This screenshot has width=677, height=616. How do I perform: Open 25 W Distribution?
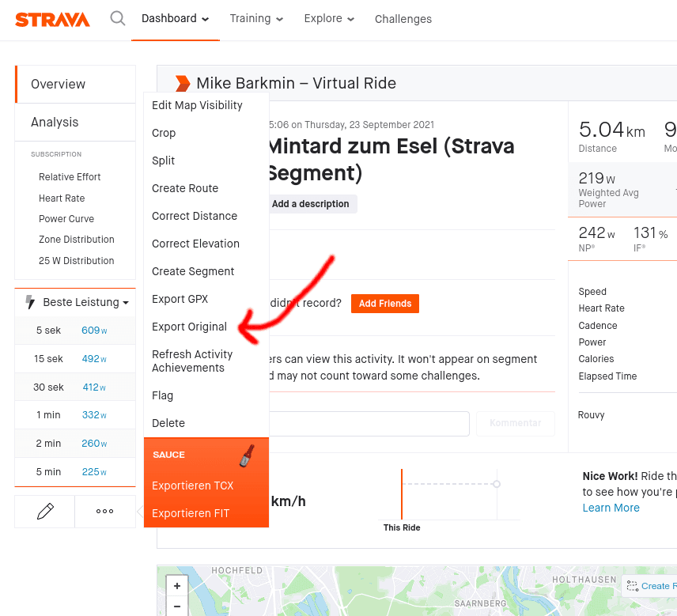click(77, 261)
